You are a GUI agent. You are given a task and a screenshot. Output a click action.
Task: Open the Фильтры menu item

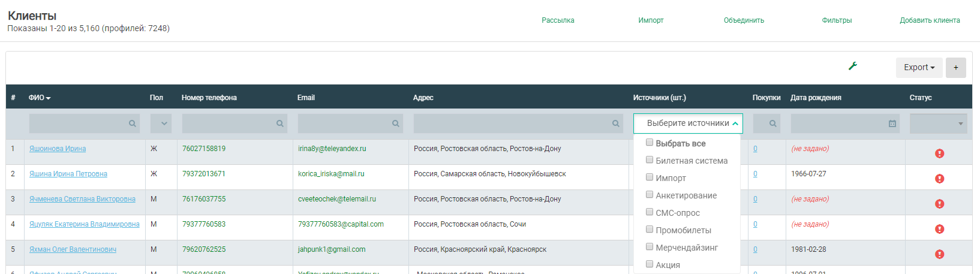(837, 20)
